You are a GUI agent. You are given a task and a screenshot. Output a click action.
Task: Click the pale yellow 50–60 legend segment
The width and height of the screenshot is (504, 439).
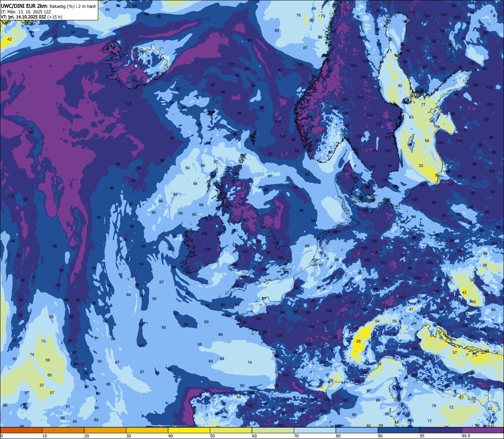click(231, 430)
